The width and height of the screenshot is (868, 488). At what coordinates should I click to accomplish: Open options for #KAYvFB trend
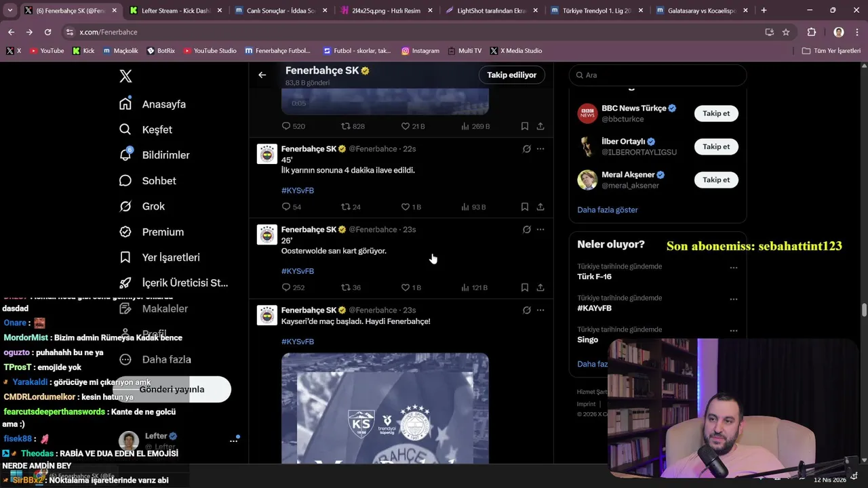[x=733, y=299]
